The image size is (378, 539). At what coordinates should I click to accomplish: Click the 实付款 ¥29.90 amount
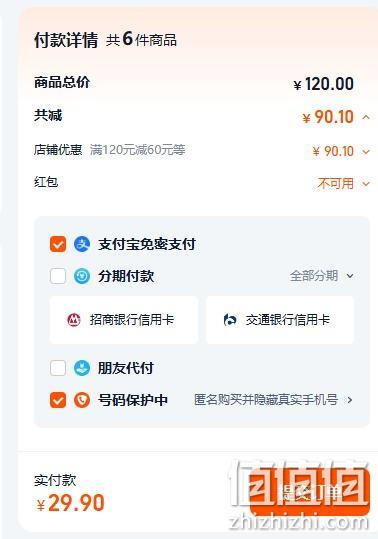tap(70, 503)
